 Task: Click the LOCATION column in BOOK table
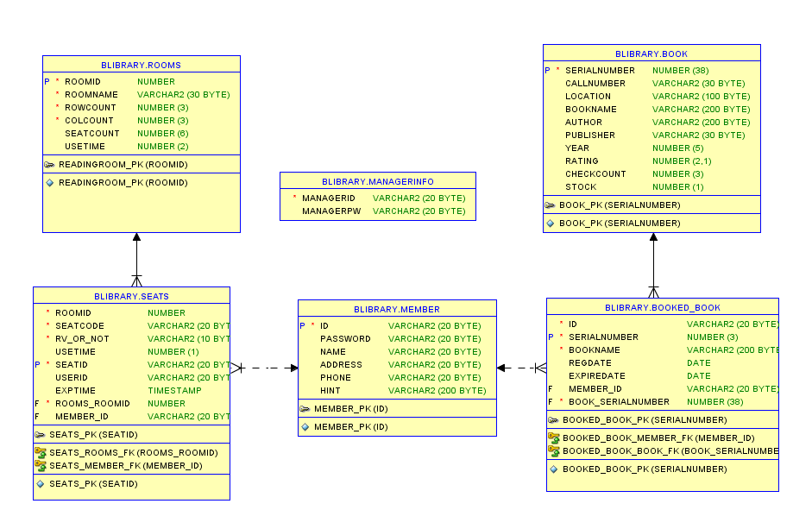click(588, 97)
